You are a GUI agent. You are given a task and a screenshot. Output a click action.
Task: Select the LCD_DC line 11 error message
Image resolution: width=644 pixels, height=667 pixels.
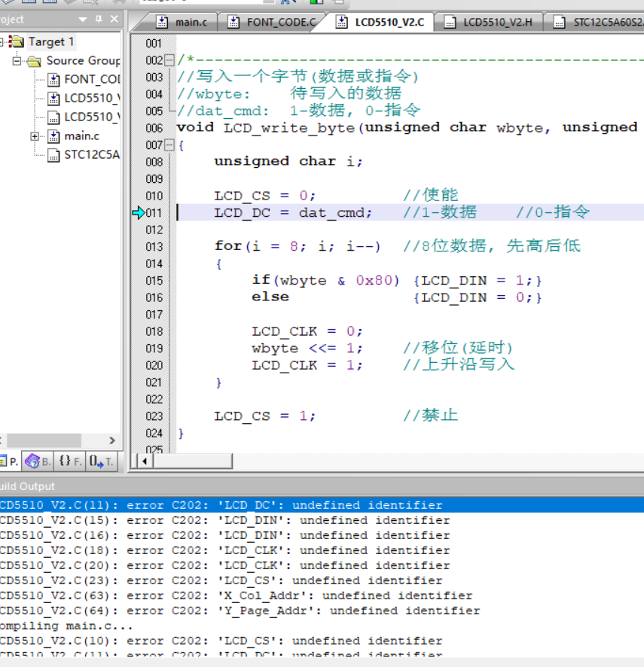click(322, 505)
